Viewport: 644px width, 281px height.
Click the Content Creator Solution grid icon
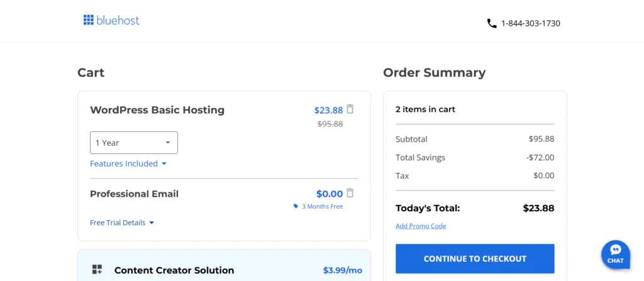[97, 270]
